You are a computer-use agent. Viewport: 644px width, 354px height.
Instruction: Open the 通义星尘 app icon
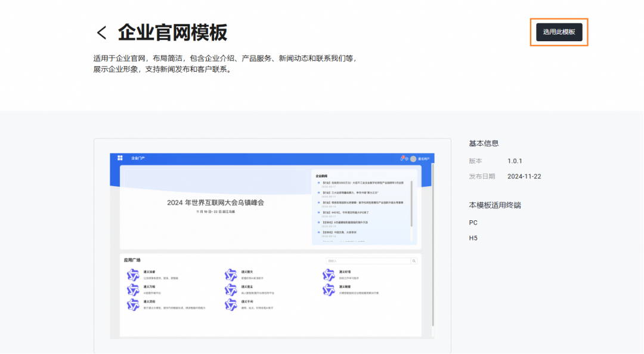[231, 290]
